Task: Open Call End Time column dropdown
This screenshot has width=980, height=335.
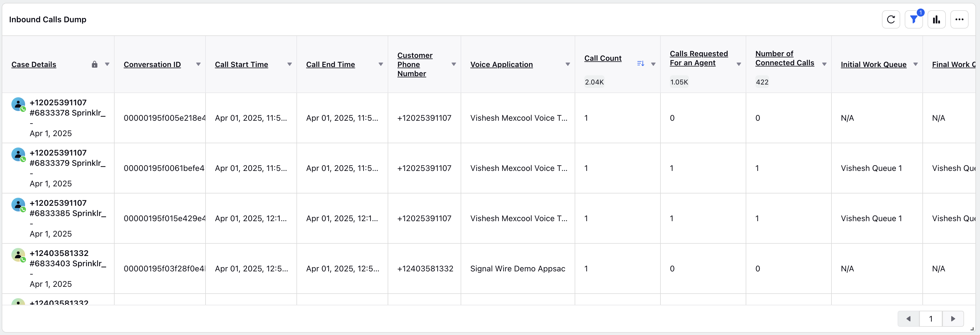Action: coord(381,64)
